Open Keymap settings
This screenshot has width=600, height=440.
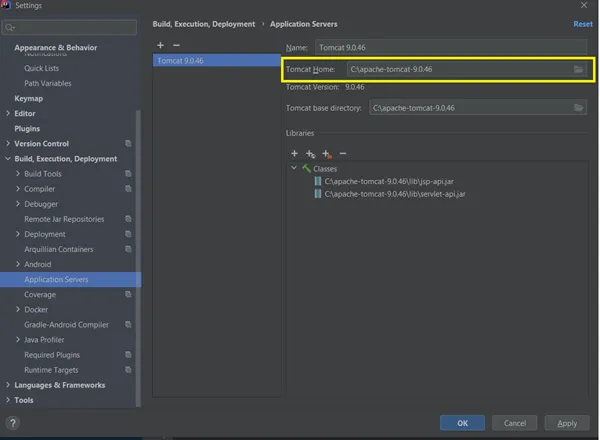point(29,98)
